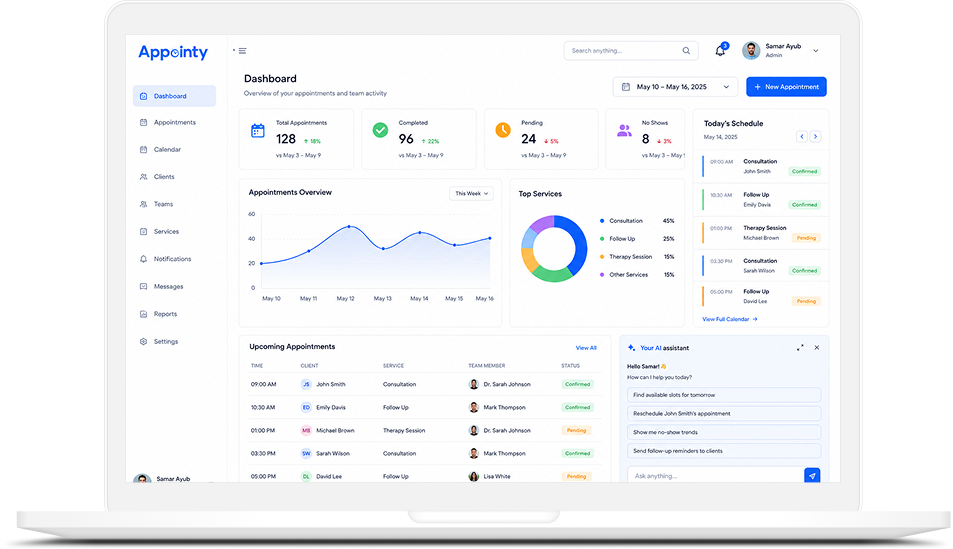Click the STATUS column header in table
This screenshot has height=549, width=953.
(570, 367)
